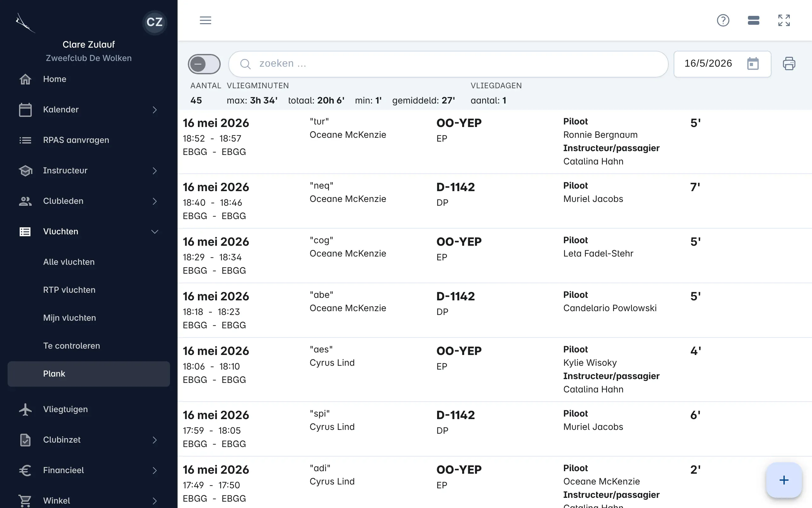812x508 pixels.
Task: Print the flight list with the printer icon
Action: (789, 64)
